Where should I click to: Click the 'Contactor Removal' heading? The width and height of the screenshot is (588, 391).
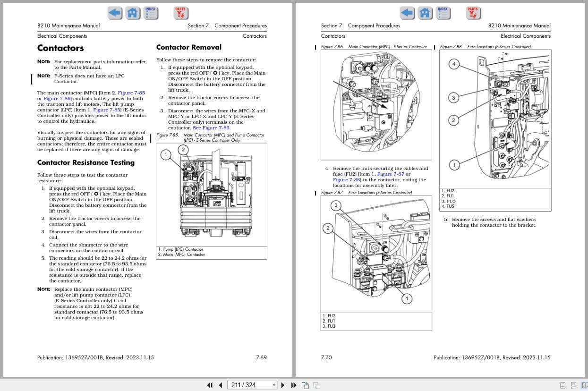(x=189, y=47)
